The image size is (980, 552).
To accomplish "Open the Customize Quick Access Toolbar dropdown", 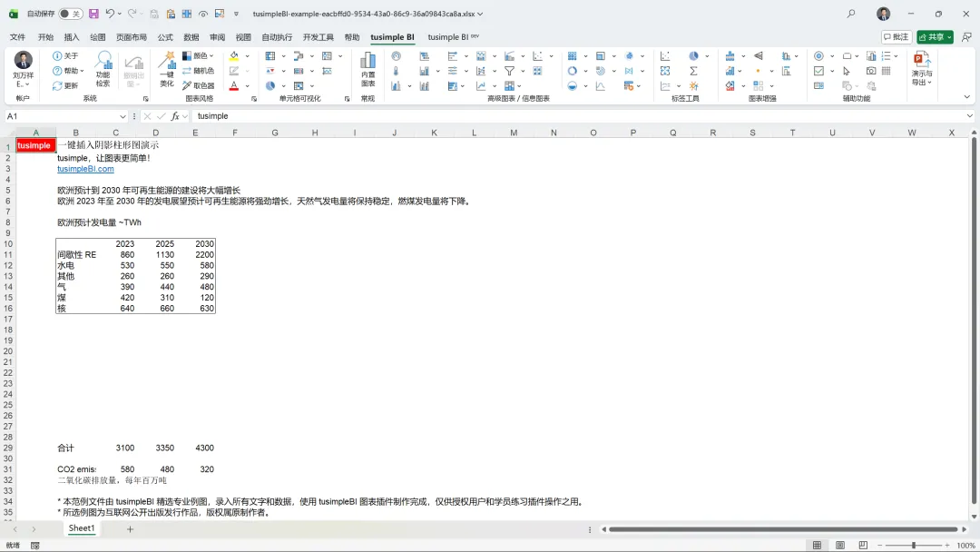I will (236, 14).
